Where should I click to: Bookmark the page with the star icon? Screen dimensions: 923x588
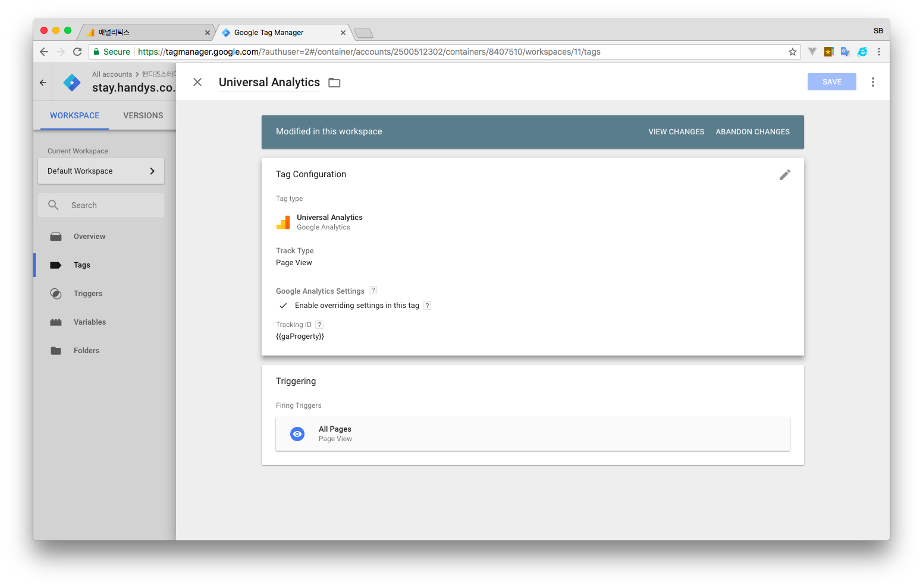tap(793, 52)
